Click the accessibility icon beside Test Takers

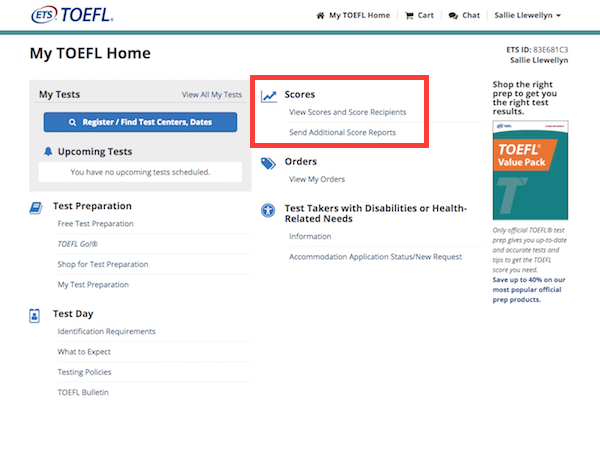(x=268, y=211)
